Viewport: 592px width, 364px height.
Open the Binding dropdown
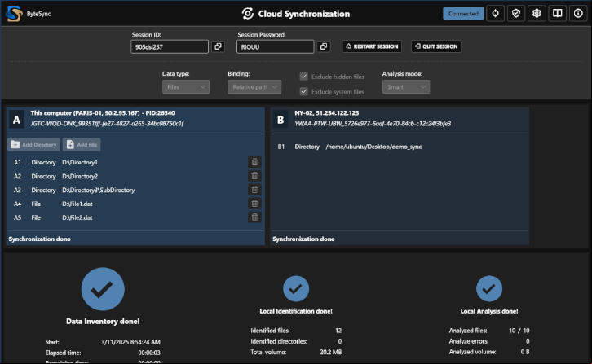[254, 87]
